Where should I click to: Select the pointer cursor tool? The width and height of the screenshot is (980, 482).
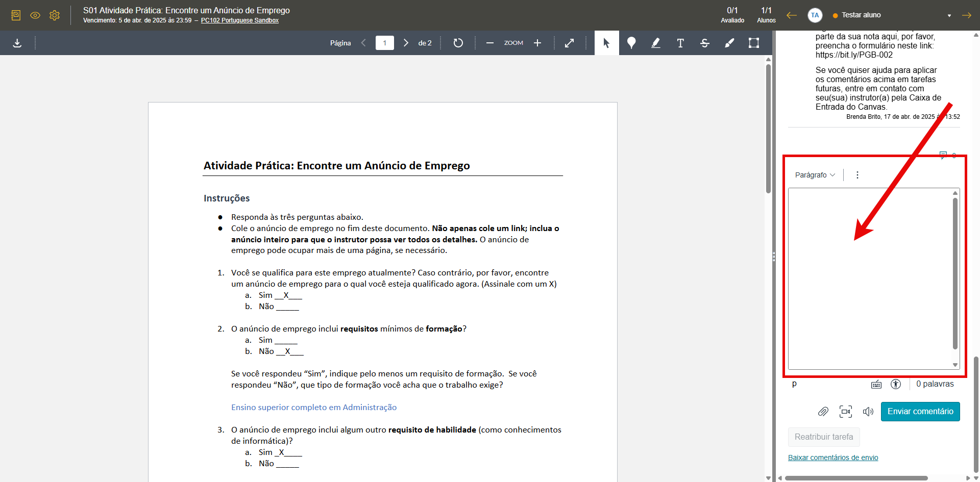607,43
